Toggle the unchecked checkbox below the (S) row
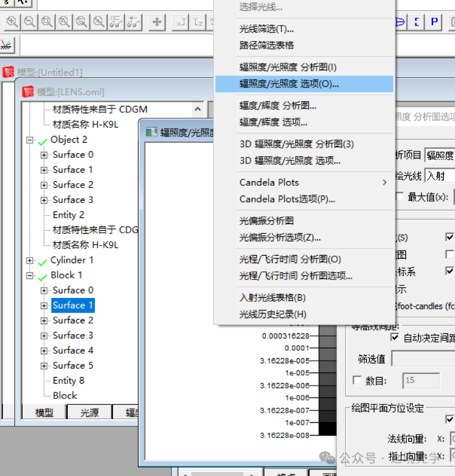Image resolution: width=455 pixels, height=476 pixels. [450, 254]
